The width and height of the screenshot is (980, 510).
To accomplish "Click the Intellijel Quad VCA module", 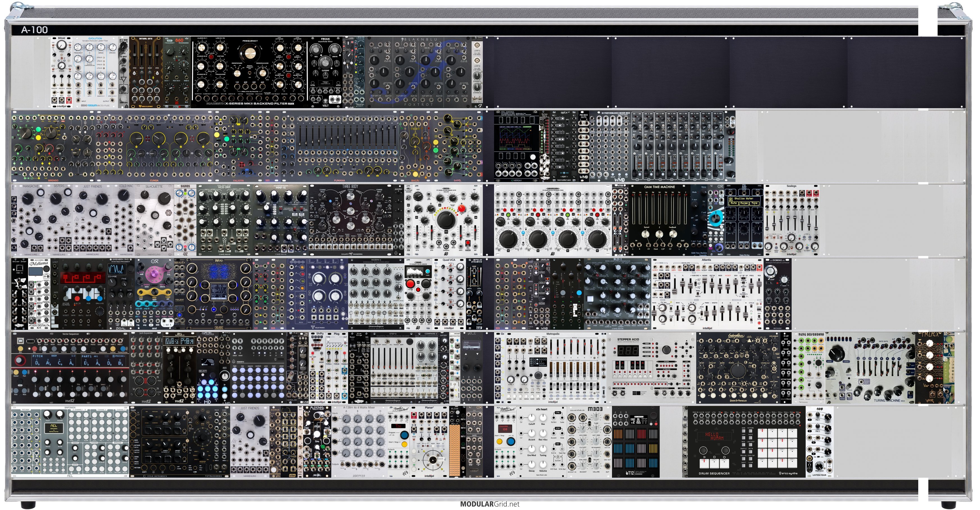I will (x=449, y=294).
